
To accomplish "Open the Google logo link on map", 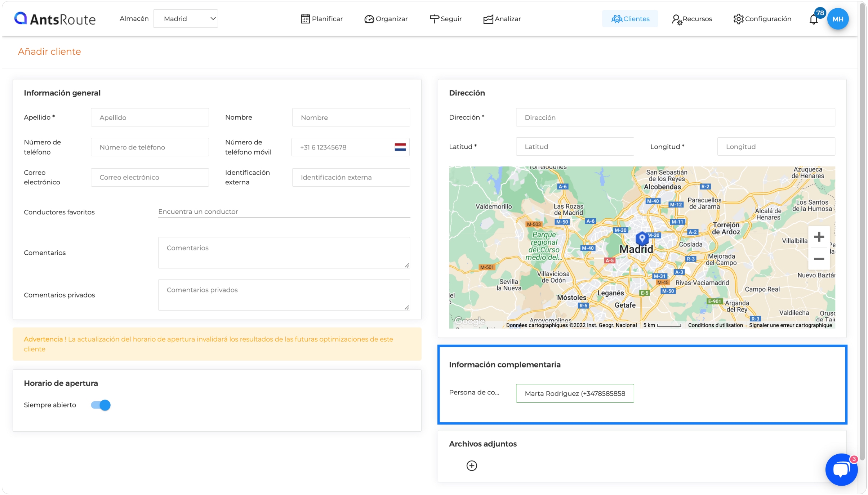I will pyautogui.click(x=469, y=321).
